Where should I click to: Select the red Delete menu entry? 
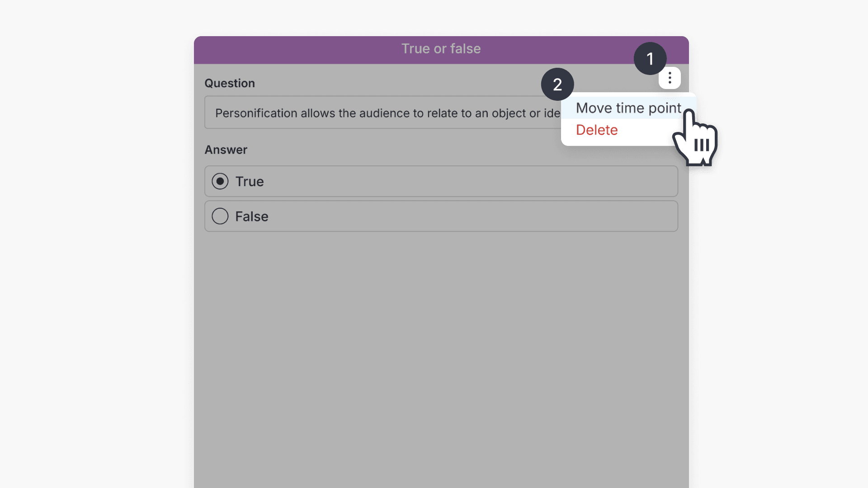pos(596,130)
